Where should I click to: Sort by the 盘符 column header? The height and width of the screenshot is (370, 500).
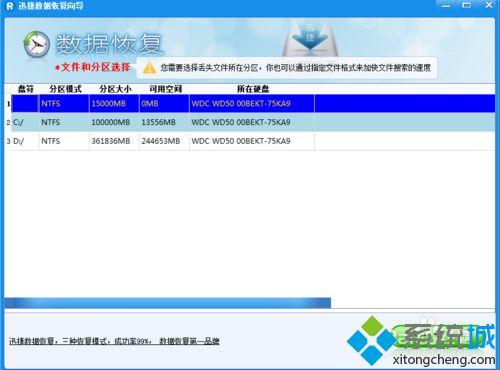click(x=26, y=89)
